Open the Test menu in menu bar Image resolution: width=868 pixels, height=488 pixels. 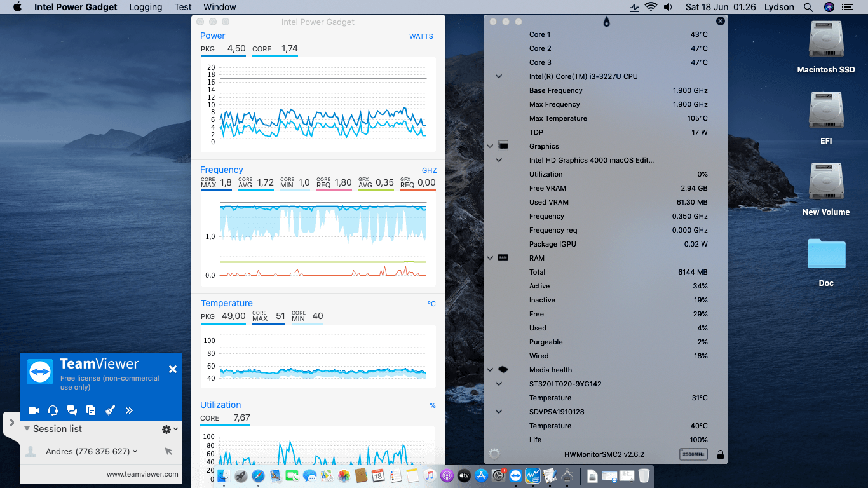(x=183, y=7)
